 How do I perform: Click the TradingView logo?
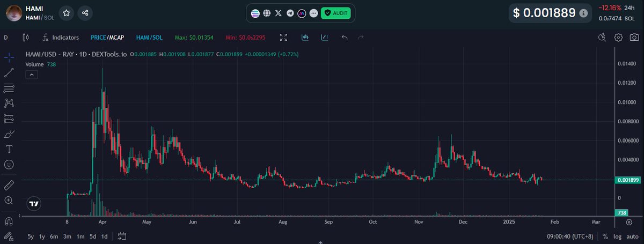point(34,204)
